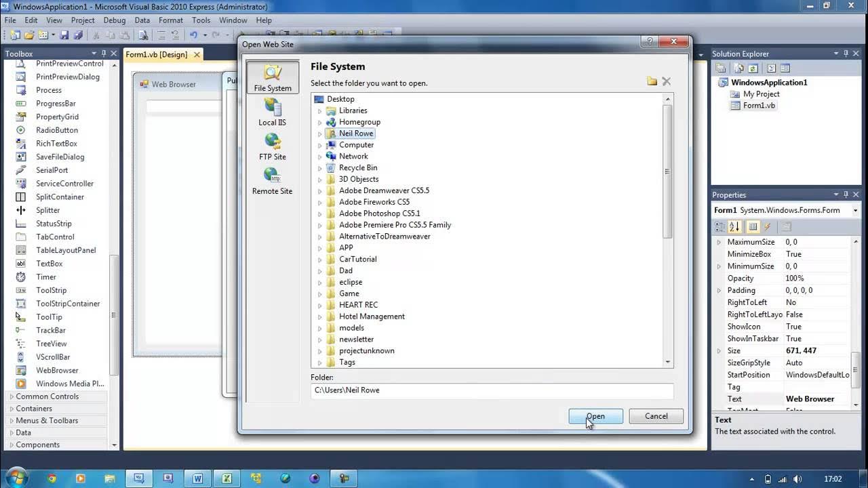Screen dimensions: 868x488
Task: Select the Form1.vb [Design] tab
Action: 157,55
